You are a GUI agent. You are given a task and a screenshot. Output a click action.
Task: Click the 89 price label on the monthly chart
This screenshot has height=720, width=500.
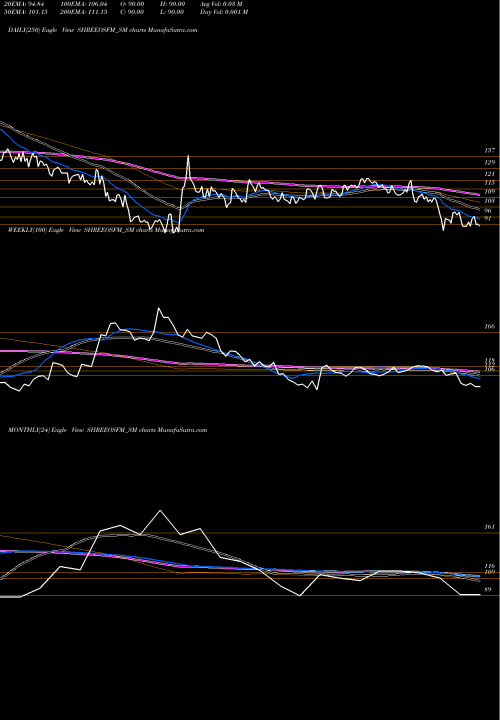click(x=488, y=590)
